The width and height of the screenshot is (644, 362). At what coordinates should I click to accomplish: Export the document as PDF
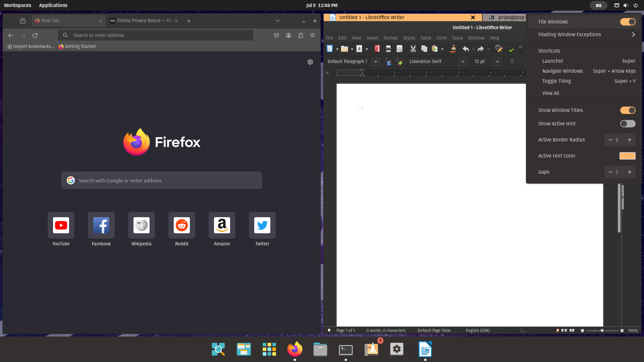[376, 49]
